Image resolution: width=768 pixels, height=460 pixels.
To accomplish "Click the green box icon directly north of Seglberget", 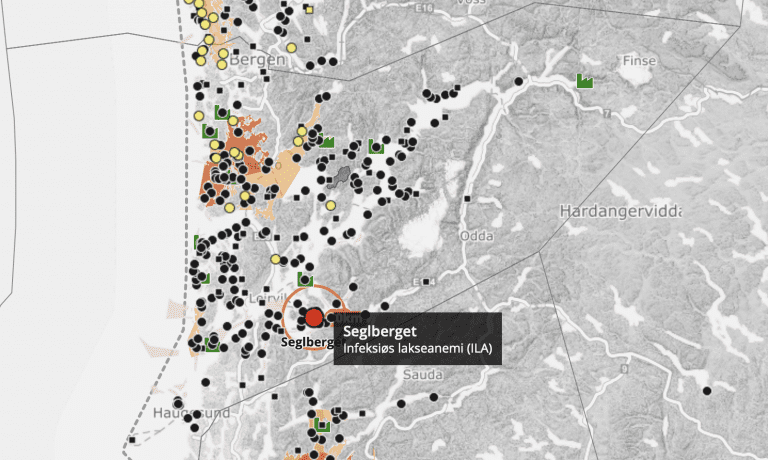I will click(305, 280).
